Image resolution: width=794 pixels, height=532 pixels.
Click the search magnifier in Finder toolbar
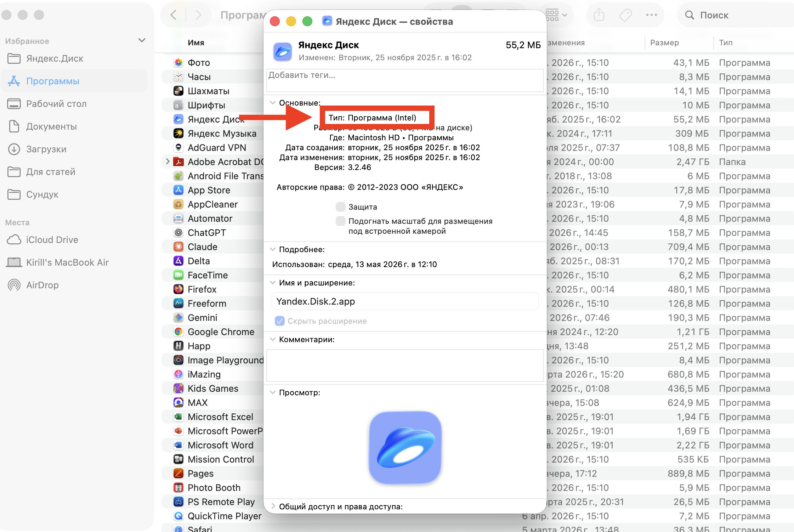pos(689,15)
